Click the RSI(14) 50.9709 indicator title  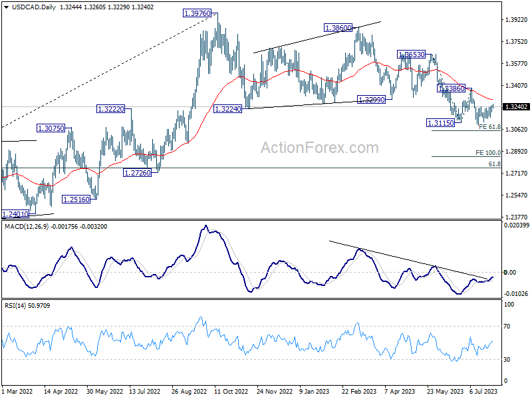pos(27,306)
